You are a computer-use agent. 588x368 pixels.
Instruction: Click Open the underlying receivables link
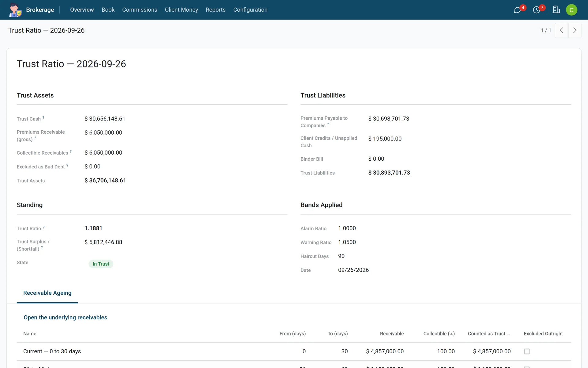coord(65,317)
